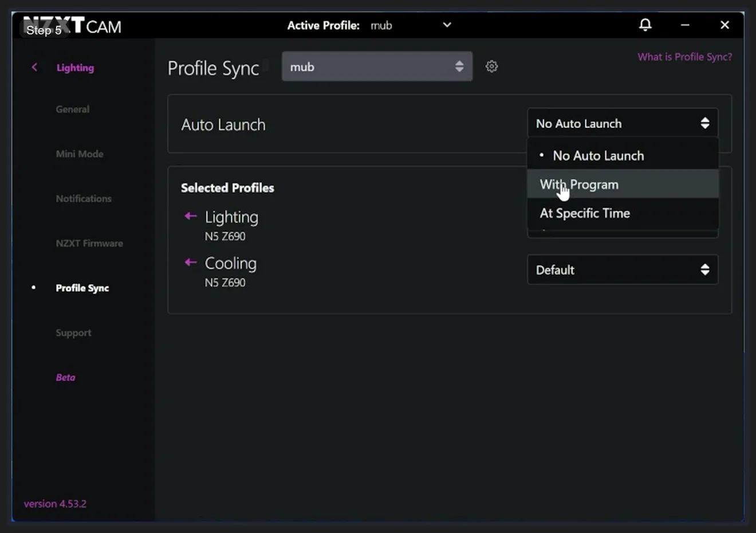756x533 pixels.
Task: Click the purple arrow beside Cooling profile
Action: click(x=190, y=262)
